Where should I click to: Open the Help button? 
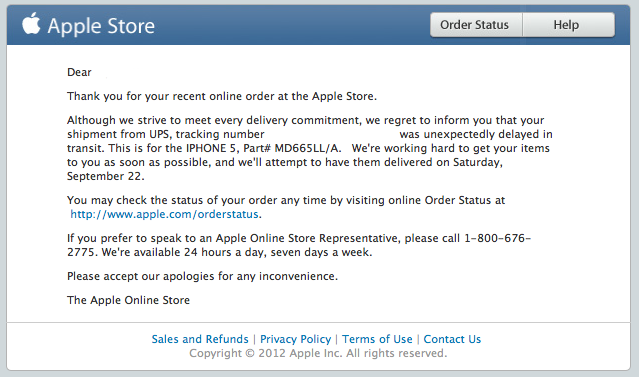coord(568,25)
